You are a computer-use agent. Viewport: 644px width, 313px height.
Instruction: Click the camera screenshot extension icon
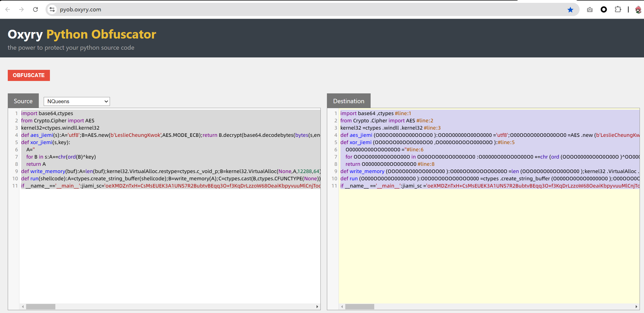click(x=590, y=10)
